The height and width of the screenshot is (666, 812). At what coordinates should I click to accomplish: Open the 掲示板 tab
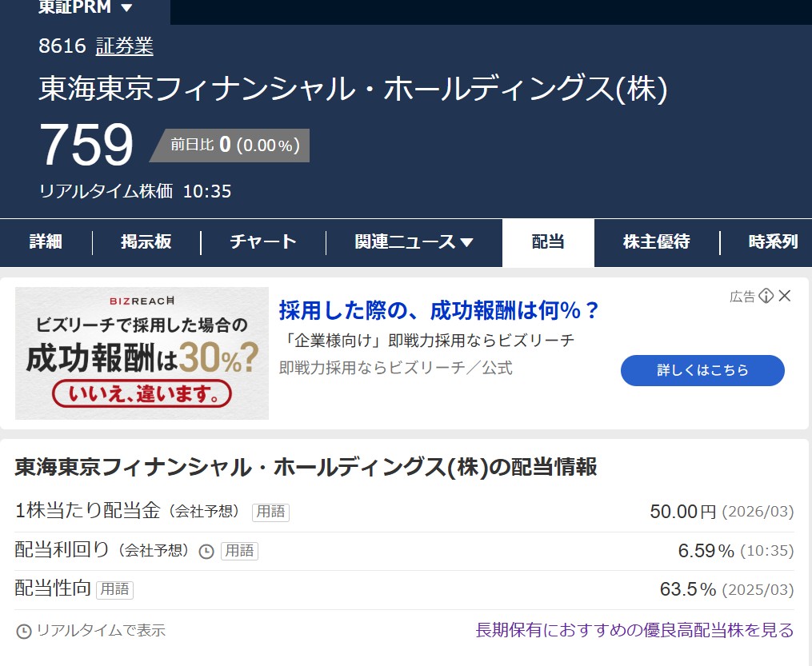146,242
